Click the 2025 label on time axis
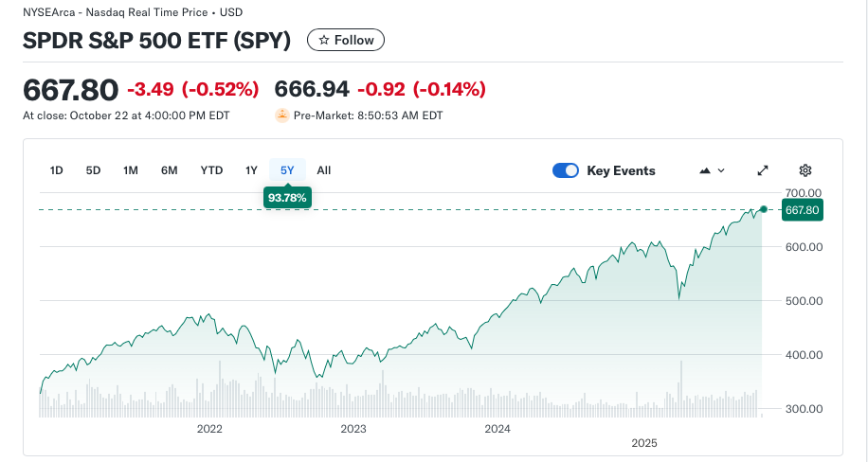Viewport: 868px width, 462px height. click(x=644, y=442)
